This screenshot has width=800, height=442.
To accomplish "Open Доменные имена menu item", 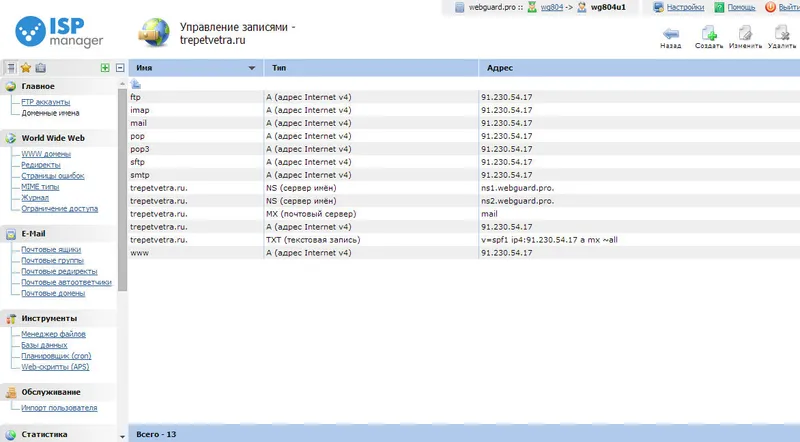I will tap(51, 113).
